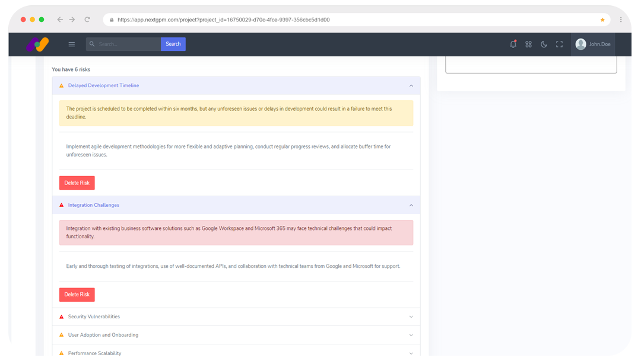641x364 pixels.
Task: Click red warning icon on Security Vulnerabilities
Action: [61, 317]
